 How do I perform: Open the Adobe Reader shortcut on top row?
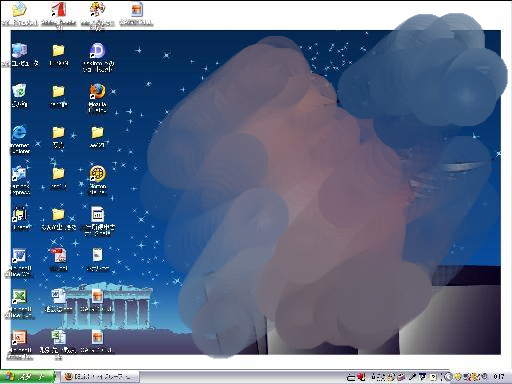59,10
